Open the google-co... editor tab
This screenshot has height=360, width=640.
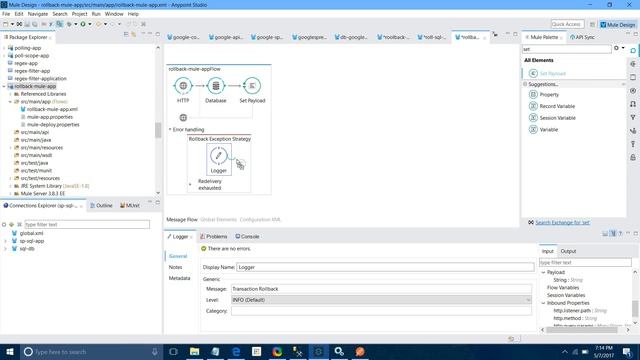183,37
